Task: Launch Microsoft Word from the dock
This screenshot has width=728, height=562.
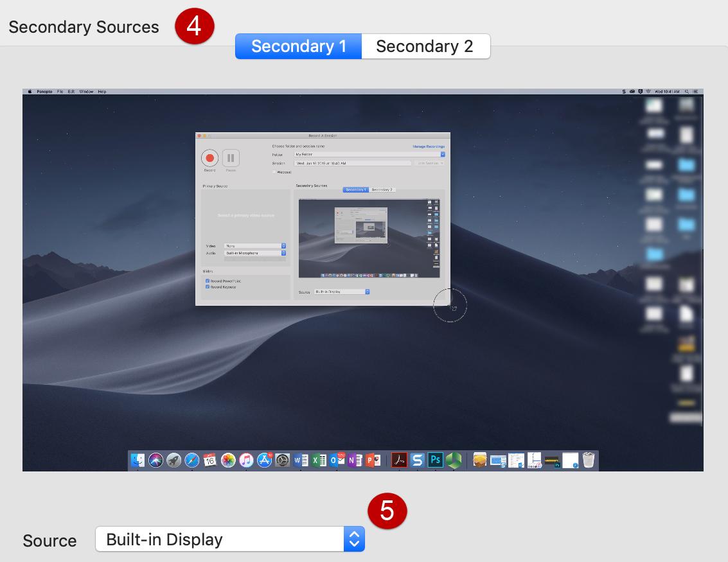Action: coord(301,461)
